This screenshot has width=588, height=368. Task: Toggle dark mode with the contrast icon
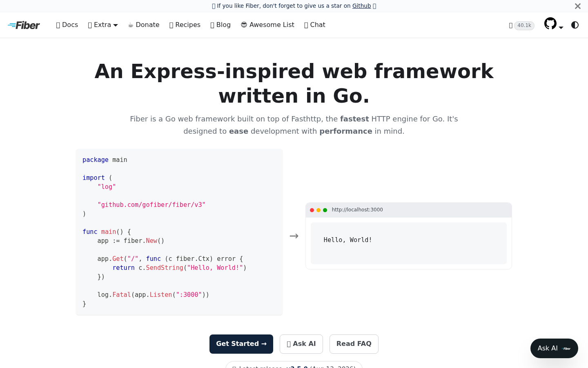(x=575, y=25)
